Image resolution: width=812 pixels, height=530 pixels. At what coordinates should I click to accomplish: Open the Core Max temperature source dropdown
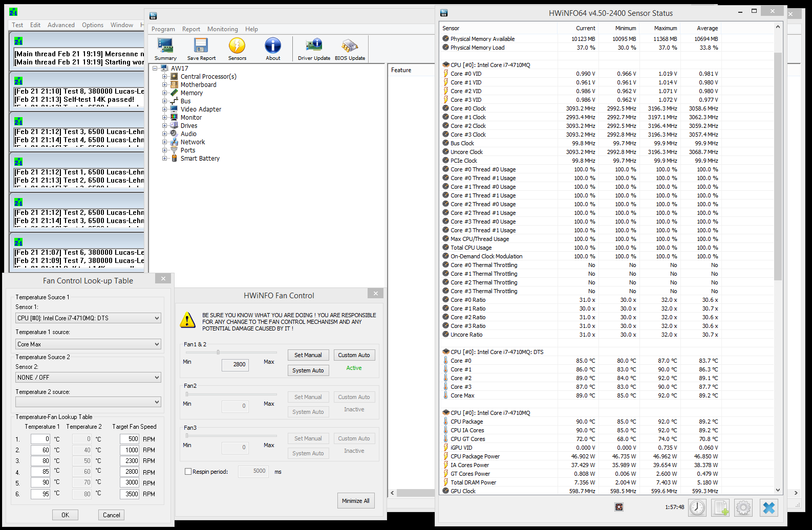coord(88,344)
